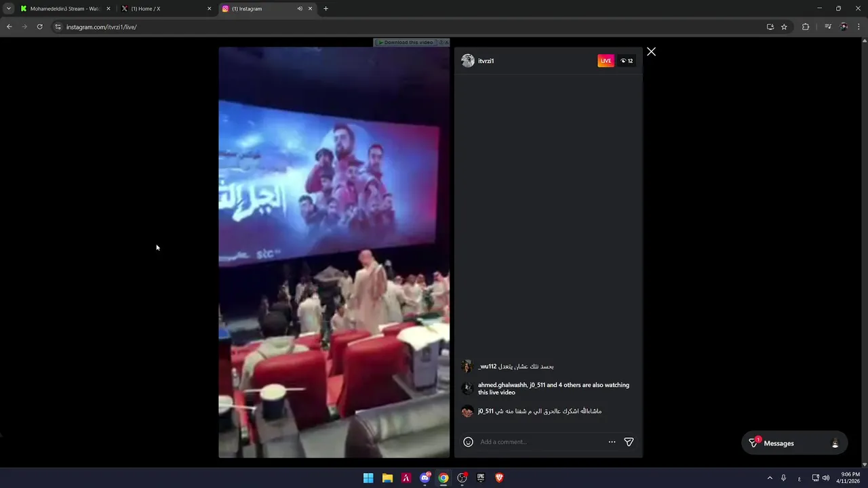Open network settings tray icon
This screenshot has width=868, height=488.
tap(816, 478)
